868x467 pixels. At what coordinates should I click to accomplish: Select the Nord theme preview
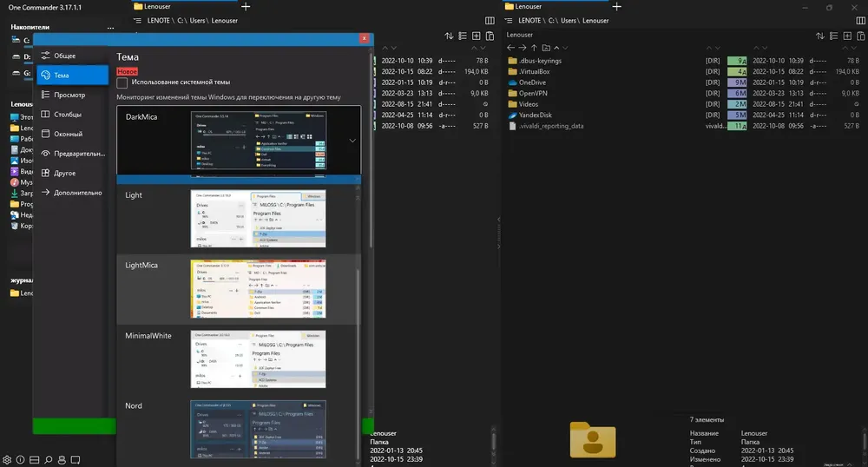[258, 430]
